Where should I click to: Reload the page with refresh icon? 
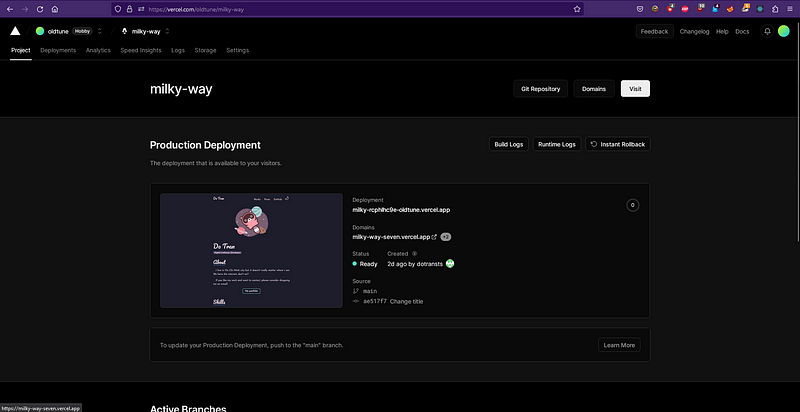pos(40,9)
